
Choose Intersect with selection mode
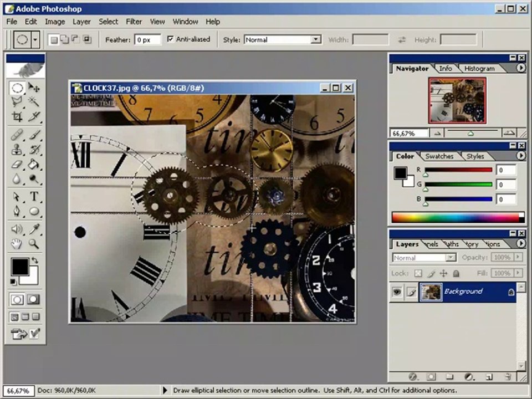(87, 40)
